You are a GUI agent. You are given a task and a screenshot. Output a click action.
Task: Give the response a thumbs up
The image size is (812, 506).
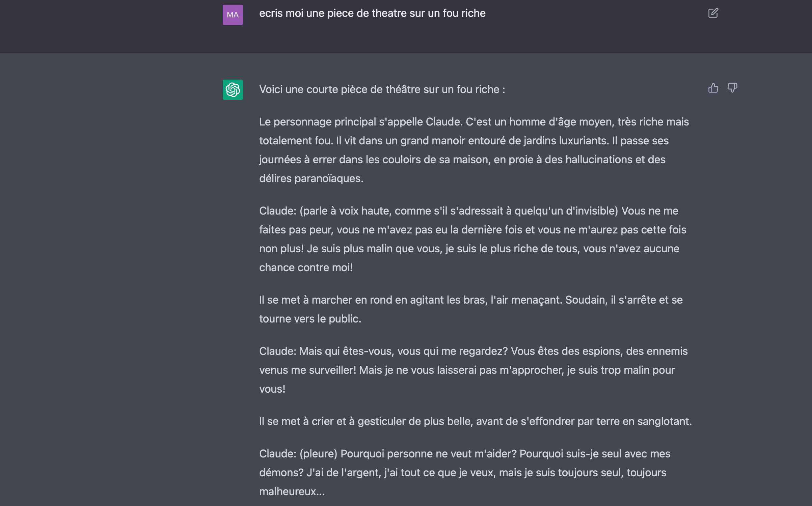[x=713, y=88]
